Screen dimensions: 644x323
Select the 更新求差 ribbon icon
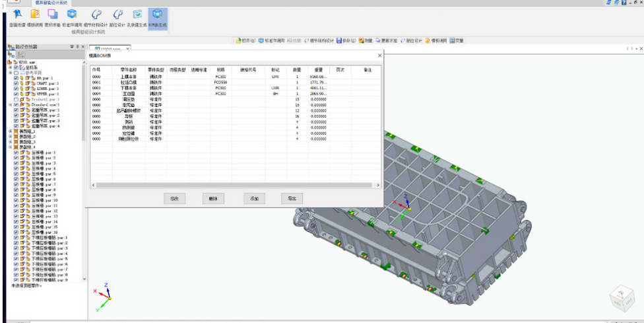pyautogui.click(x=53, y=15)
